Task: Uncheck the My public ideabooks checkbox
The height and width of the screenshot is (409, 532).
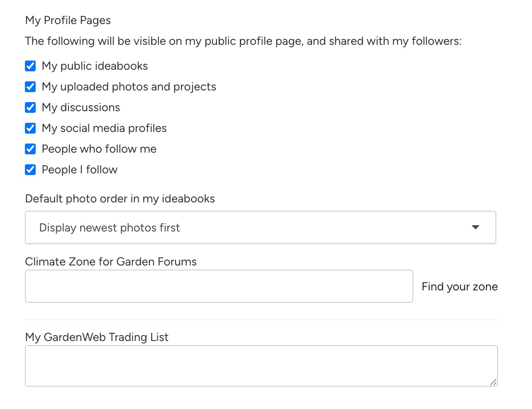Action: 30,66
